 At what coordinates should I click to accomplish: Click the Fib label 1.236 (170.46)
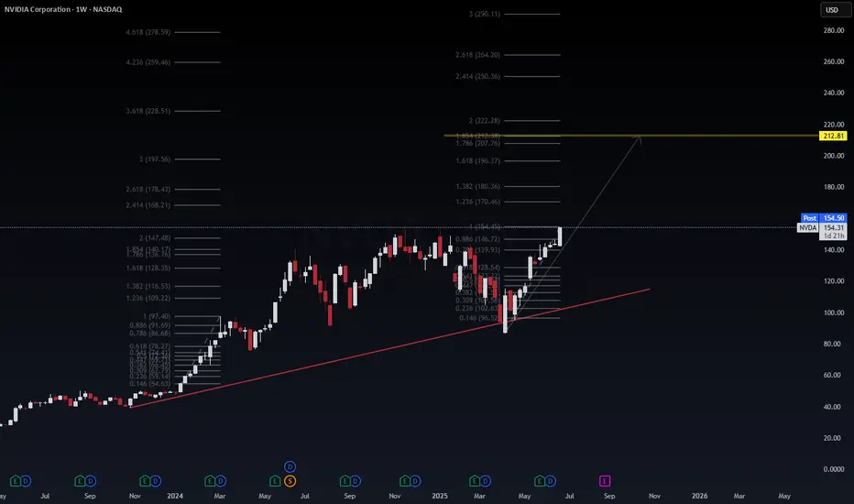coord(477,202)
